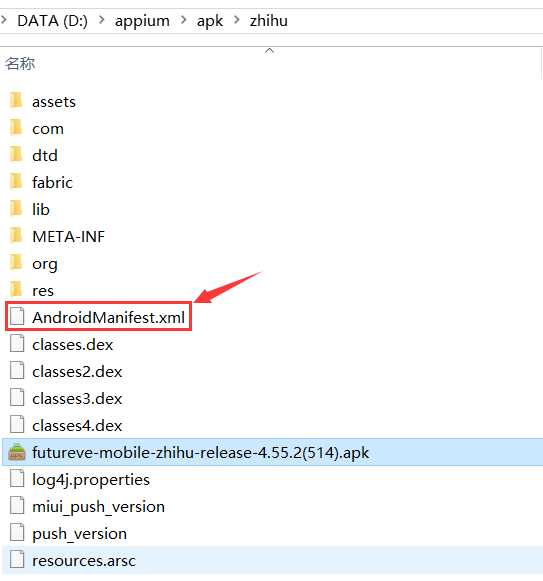Viewport: 543px width, 581px height.
Task: Select the resources.arsc file name
Action: (x=84, y=561)
